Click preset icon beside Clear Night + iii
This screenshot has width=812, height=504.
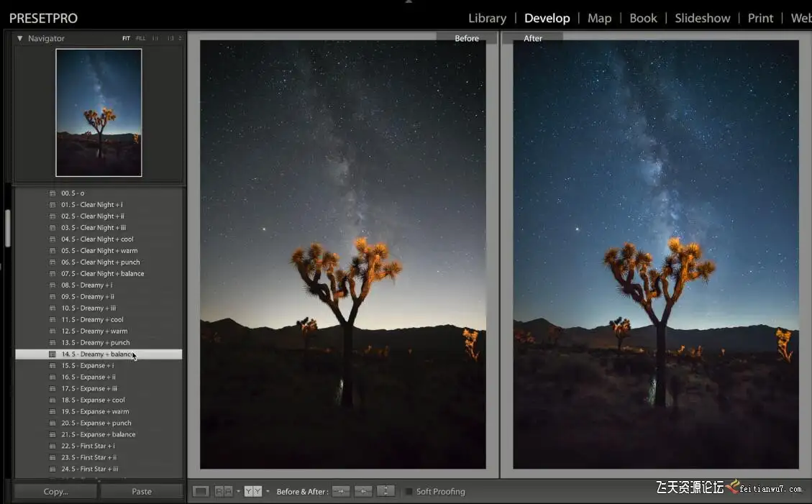point(53,228)
